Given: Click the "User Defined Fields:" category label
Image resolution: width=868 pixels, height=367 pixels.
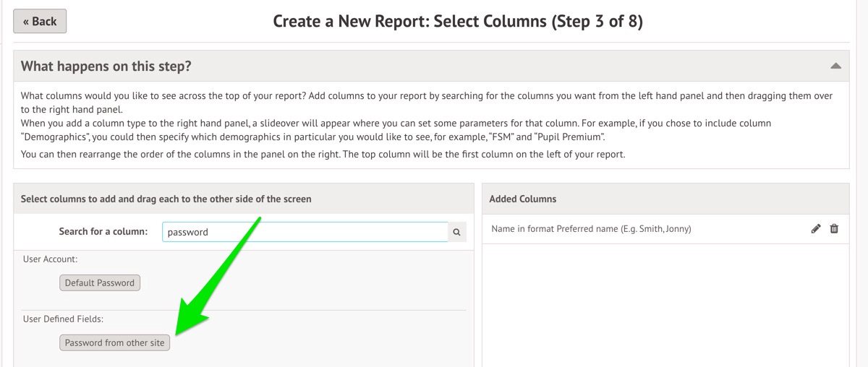Looking at the screenshot, I should point(64,319).
